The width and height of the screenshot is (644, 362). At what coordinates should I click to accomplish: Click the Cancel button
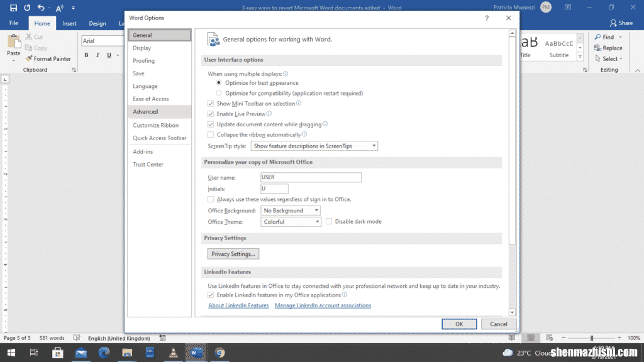tap(499, 324)
